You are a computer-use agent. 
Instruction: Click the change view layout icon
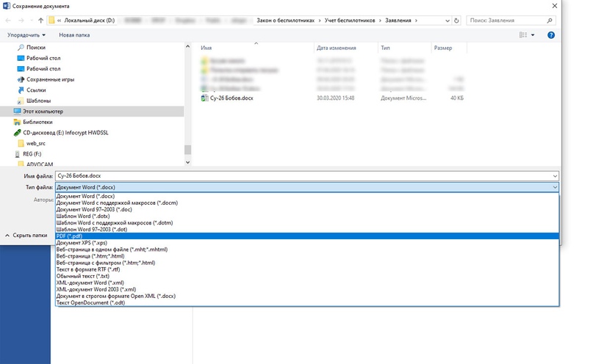click(524, 34)
